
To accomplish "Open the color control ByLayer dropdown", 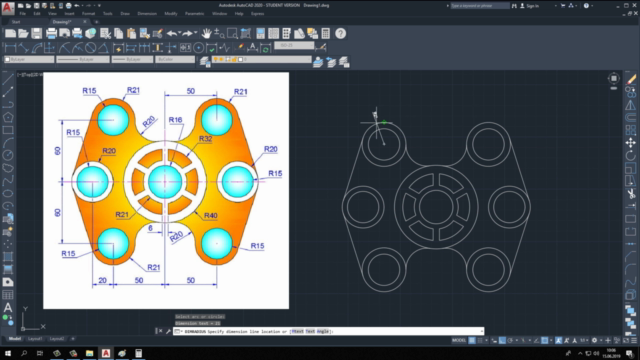I will [x=29, y=60].
